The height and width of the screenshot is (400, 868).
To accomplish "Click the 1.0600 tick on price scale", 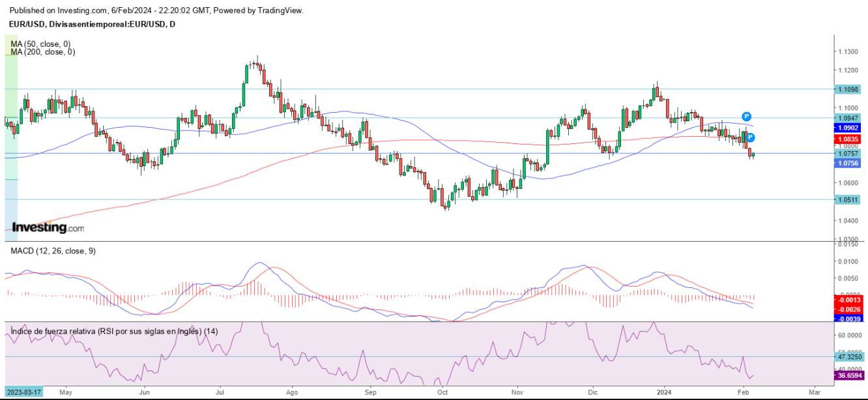I will 849,183.
